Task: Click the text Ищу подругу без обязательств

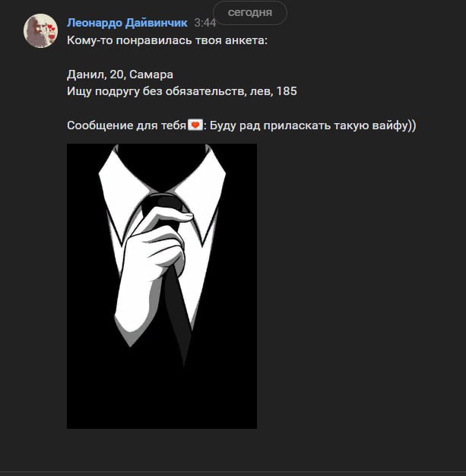Action: [x=157, y=91]
